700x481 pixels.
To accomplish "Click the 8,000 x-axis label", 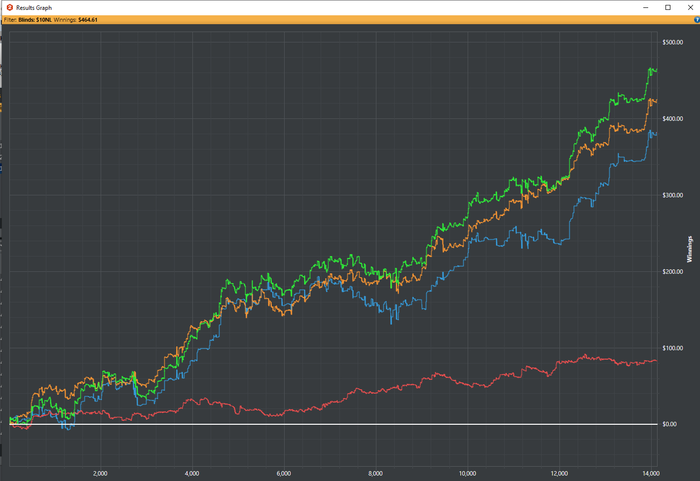I will (x=375, y=473).
